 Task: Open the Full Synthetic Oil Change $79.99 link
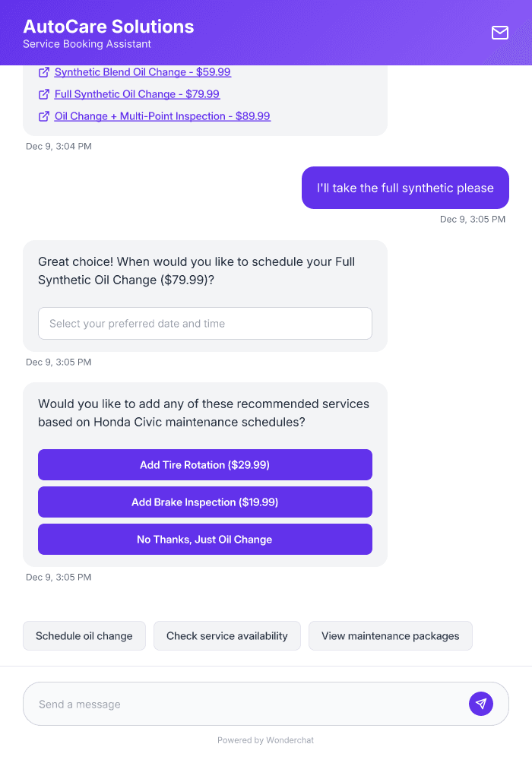[x=136, y=93]
